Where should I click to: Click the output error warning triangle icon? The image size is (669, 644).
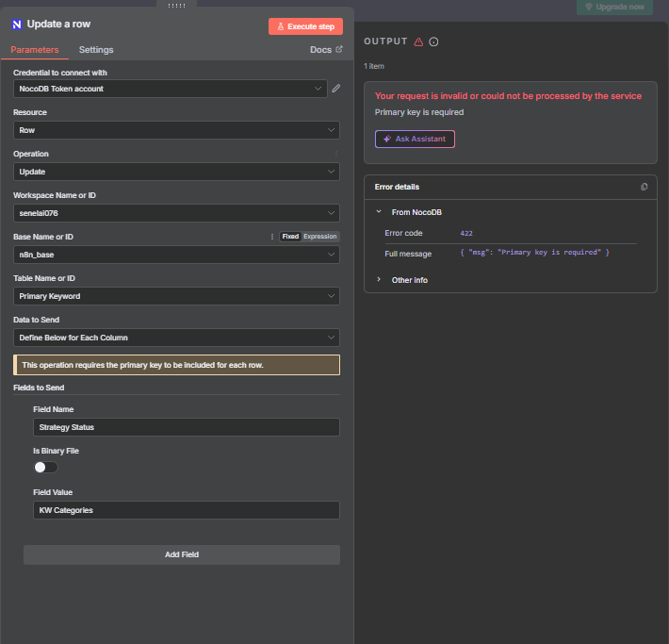click(418, 41)
